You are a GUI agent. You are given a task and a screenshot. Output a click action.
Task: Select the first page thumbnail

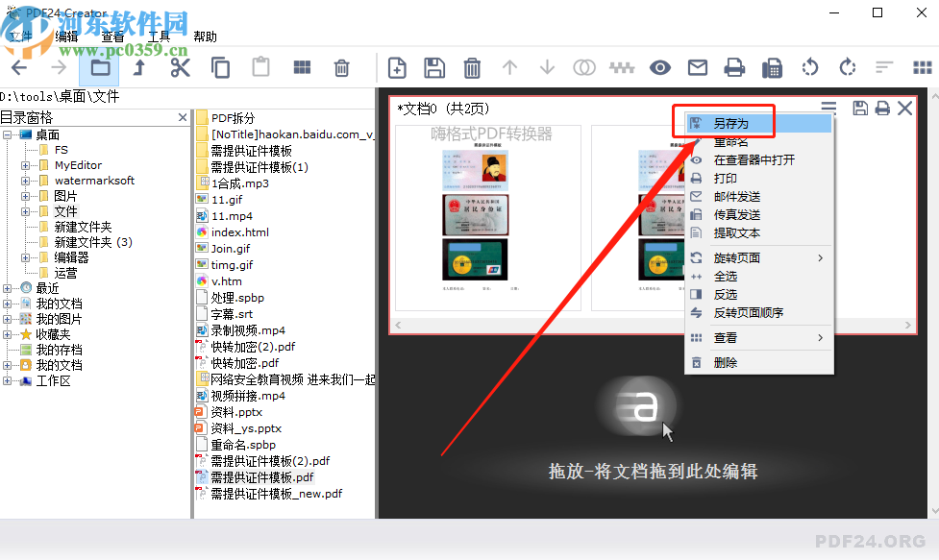[x=488, y=218]
